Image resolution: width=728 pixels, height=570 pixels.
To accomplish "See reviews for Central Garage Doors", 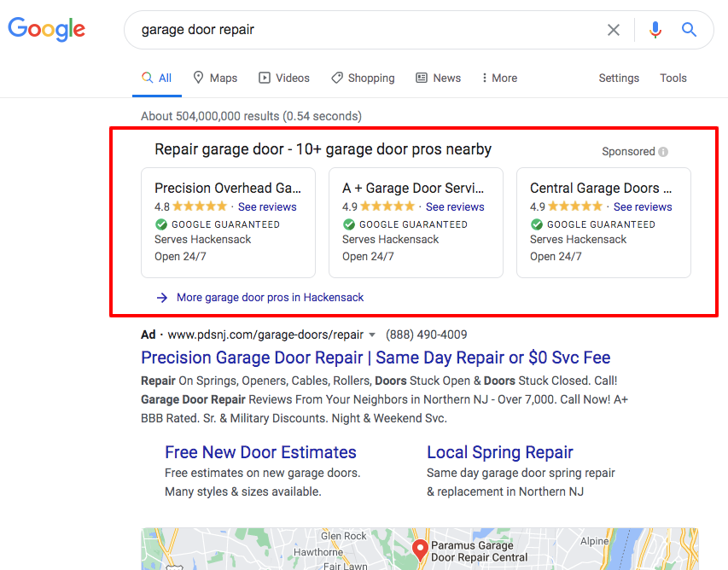I will tap(643, 207).
